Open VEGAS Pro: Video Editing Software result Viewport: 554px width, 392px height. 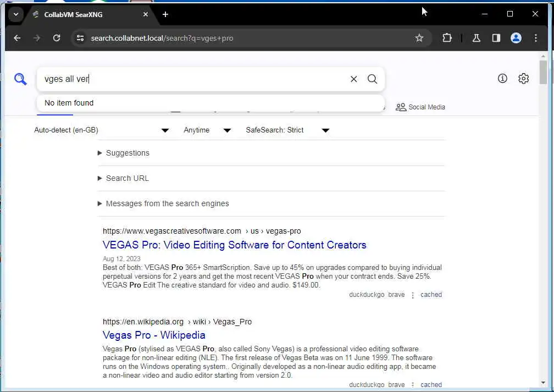pyautogui.click(x=234, y=245)
